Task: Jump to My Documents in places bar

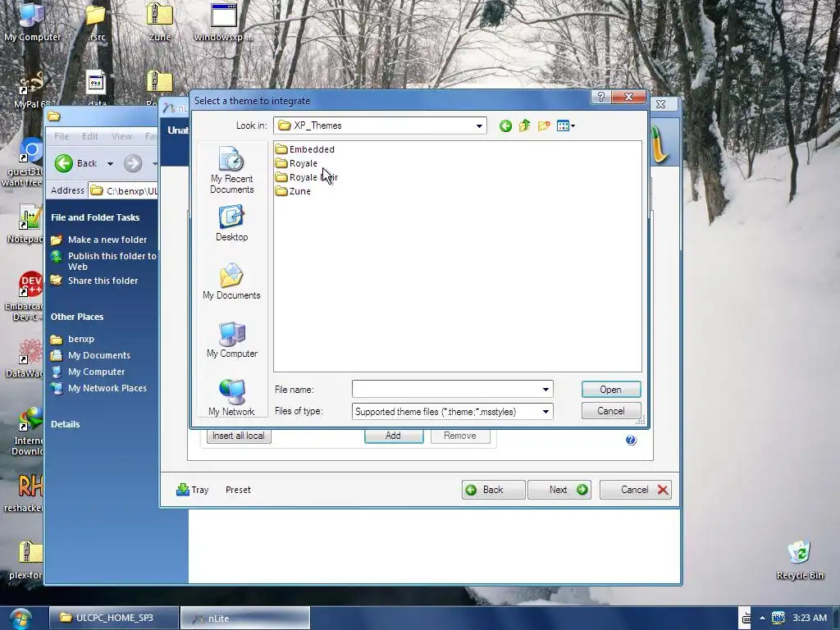Action: click(x=231, y=282)
